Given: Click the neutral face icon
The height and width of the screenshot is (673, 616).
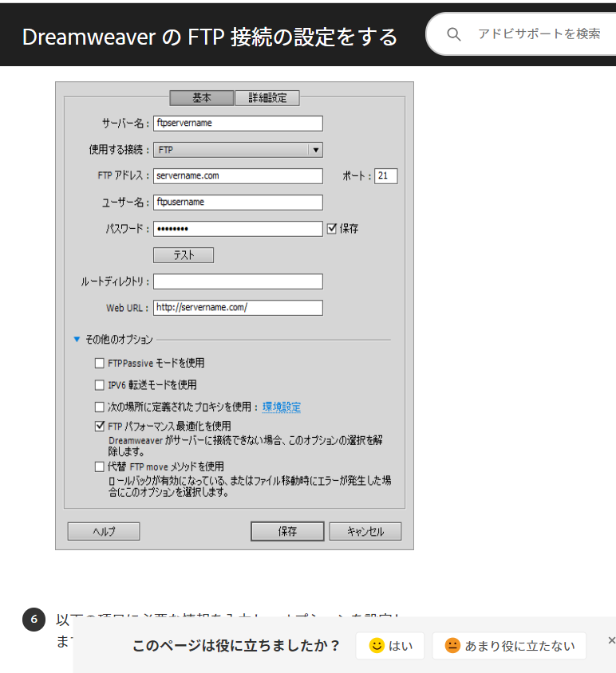Looking at the screenshot, I should tap(452, 646).
